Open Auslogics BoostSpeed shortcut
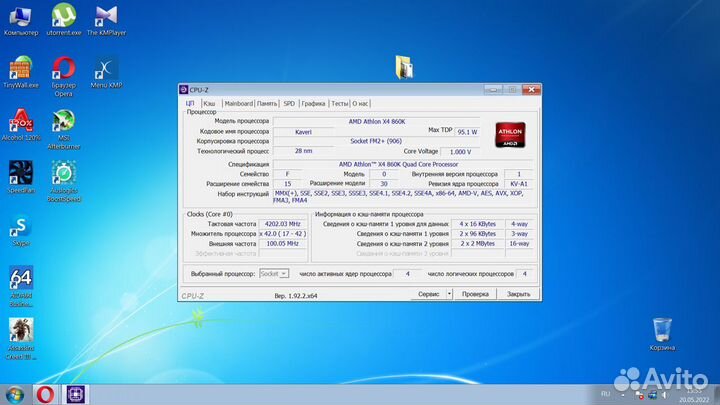 pos(64,181)
